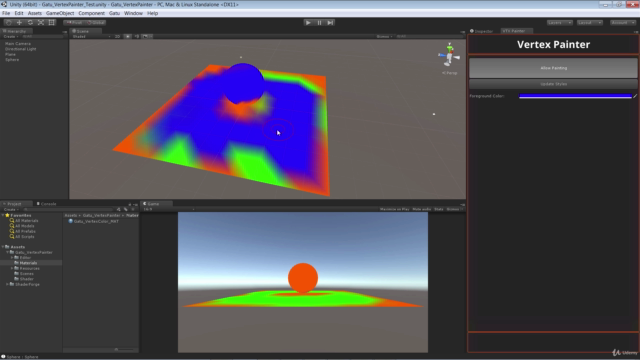The image size is (640, 360).
Task: Select All Prefabs favorite
Action: point(22,231)
